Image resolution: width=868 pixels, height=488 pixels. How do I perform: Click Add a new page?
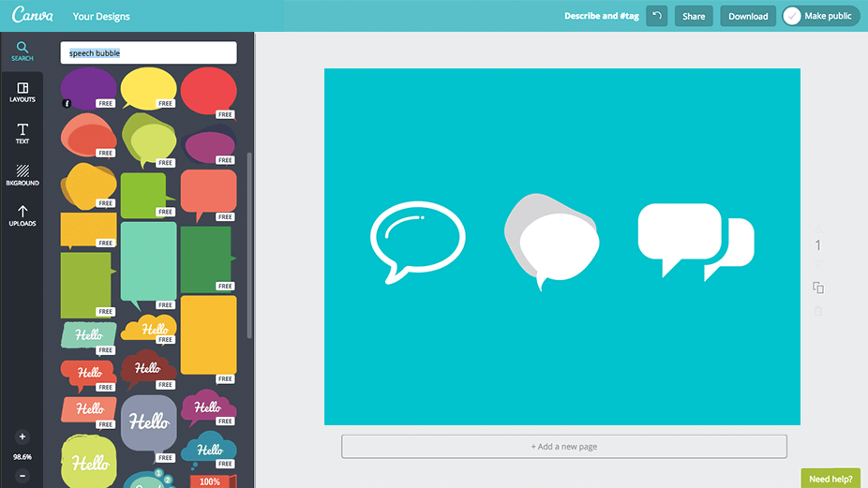tap(564, 447)
